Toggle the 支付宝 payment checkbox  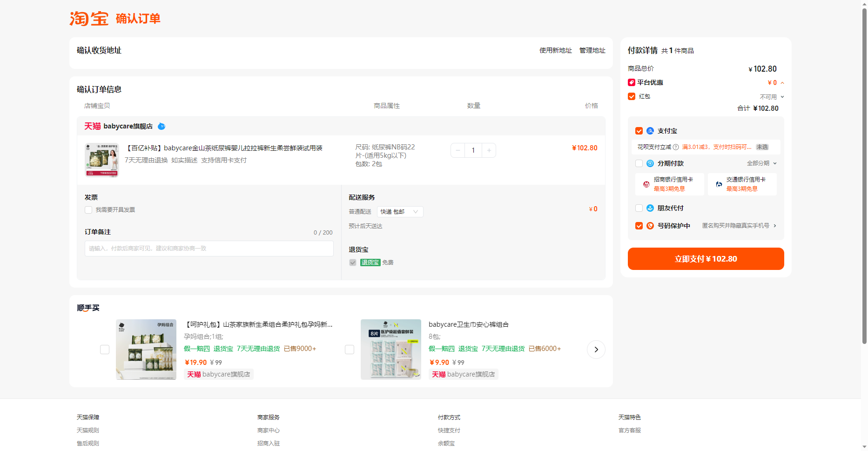[x=639, y=131]
